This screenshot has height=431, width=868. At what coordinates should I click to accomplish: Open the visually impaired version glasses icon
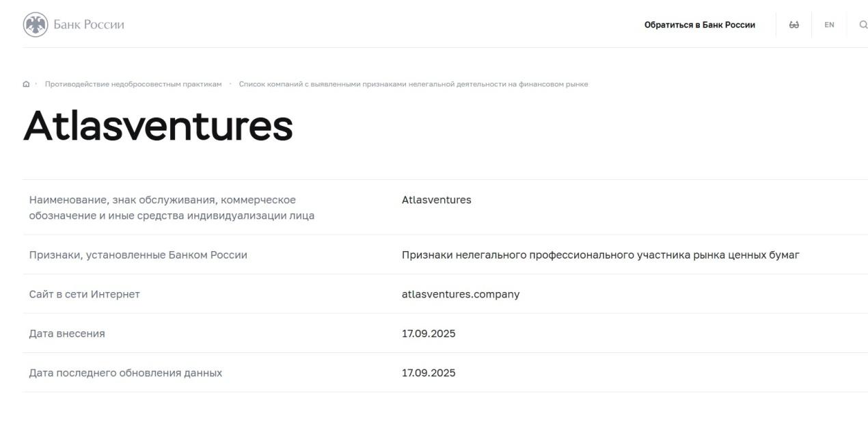tap(794, 25)
